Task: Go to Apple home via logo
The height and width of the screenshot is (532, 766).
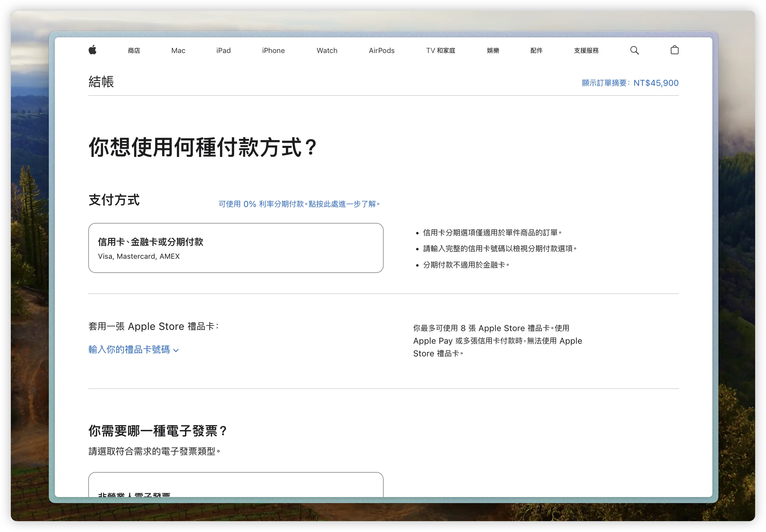Action: click(93, 50)
